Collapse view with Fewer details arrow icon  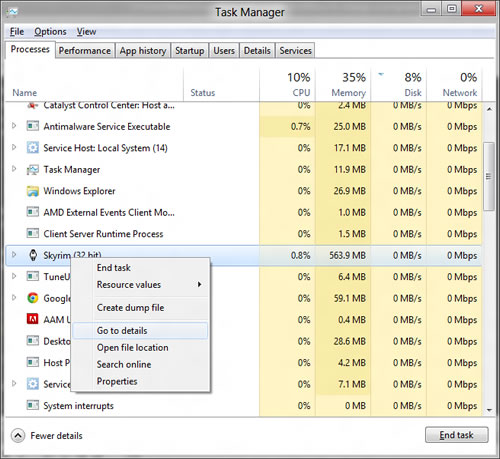[18, 435]
